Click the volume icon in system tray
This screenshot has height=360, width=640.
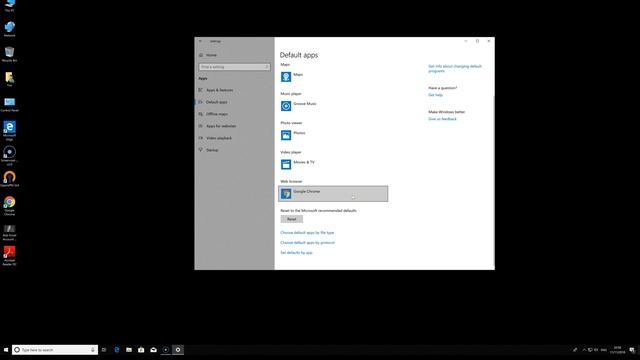pyautogui.click(x=596, y=350)
